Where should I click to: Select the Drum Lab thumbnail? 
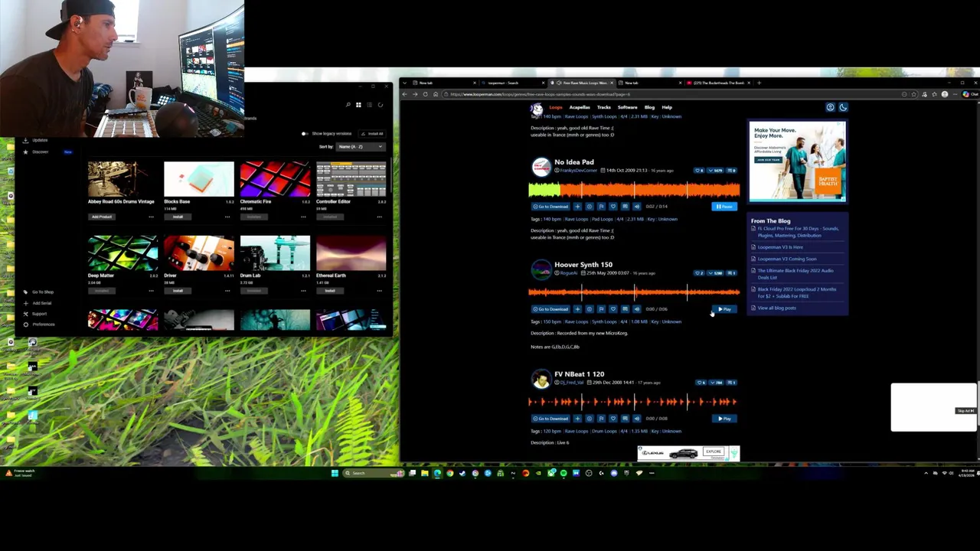coord(275,253)
